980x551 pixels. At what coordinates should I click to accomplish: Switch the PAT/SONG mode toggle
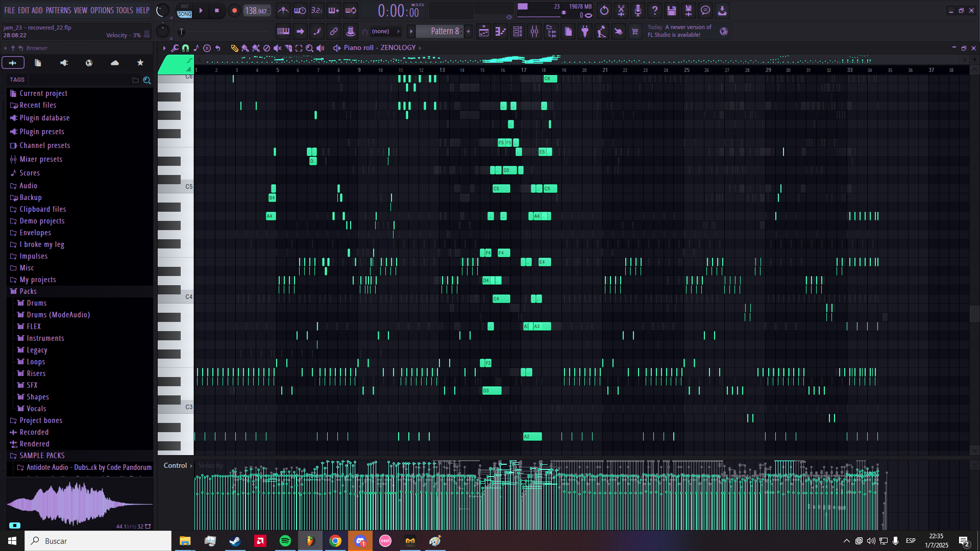click(x=184, y=11)
